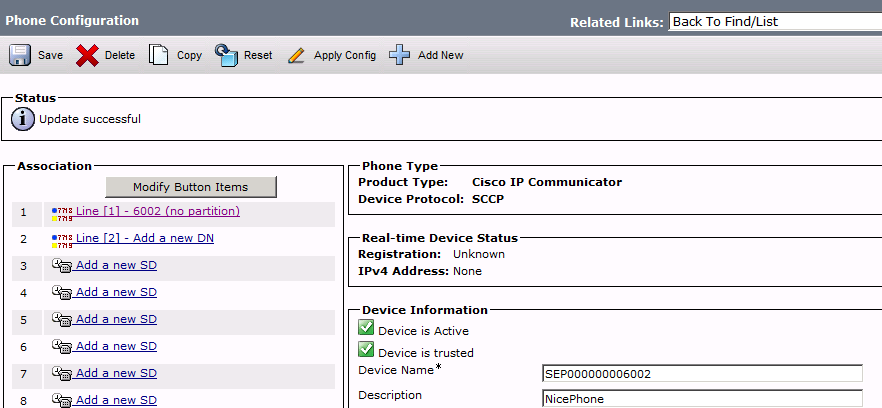Toggle the Device is Active checkbox
The height and width of the screenshot is (408, 882).
coord(366,328)
